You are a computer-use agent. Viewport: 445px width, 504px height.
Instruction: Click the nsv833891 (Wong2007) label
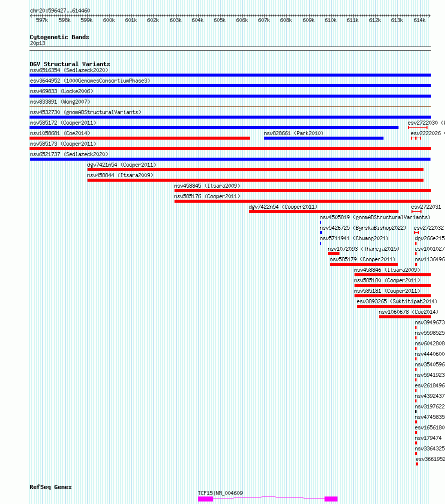click(60, 102)
